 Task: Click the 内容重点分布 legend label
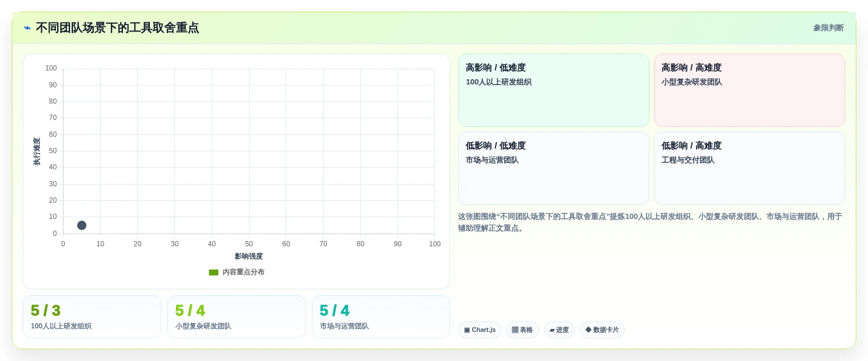coord(243,272)
